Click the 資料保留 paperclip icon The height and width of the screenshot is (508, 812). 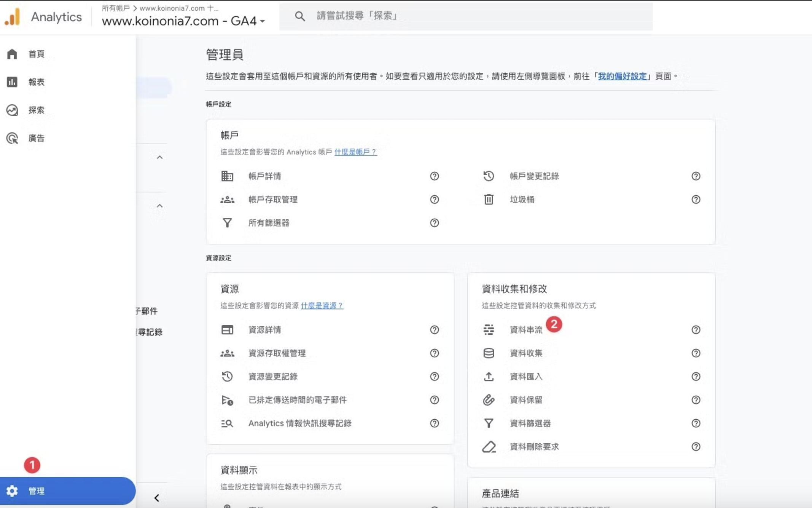coord(489,400)
